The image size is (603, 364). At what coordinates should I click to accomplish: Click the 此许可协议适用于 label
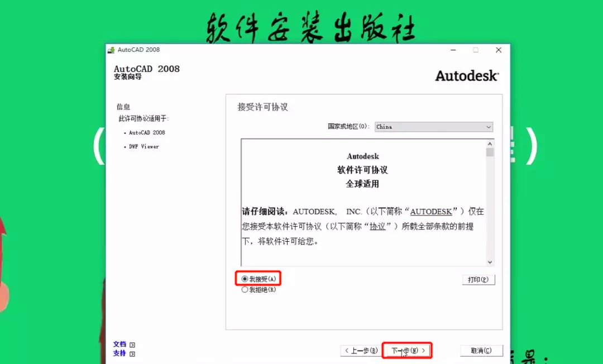[143, 118]
